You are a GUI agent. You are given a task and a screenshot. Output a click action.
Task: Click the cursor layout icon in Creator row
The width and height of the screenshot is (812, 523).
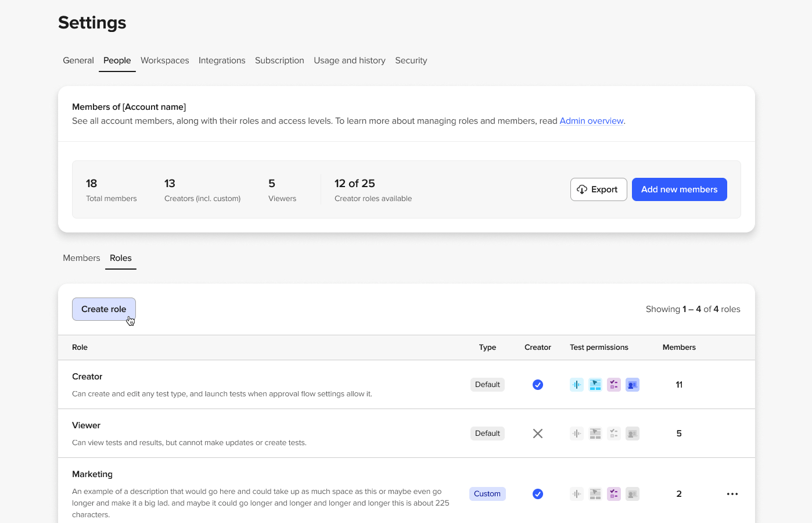pos(595,385)
